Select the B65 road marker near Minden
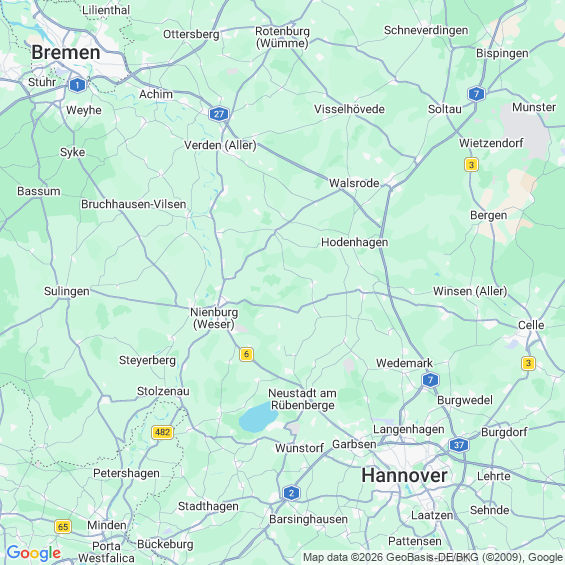Viewport: 565px width, 565px height. pyautogui.click(x=63, y=526)
